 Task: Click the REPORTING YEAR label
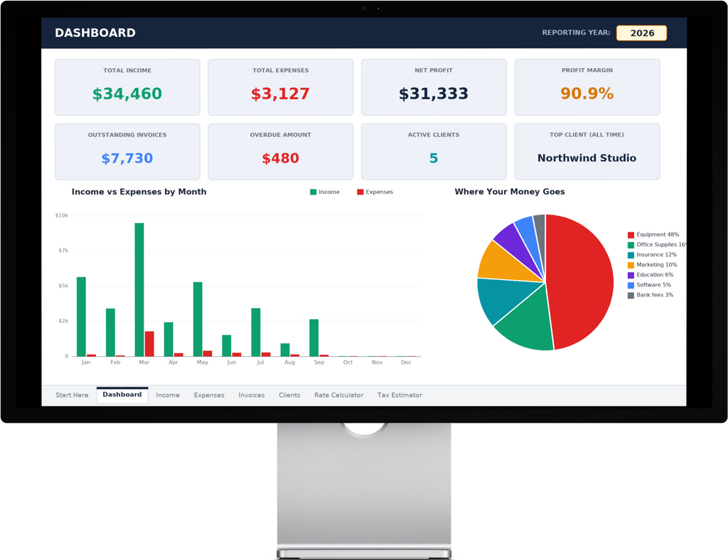576,33
